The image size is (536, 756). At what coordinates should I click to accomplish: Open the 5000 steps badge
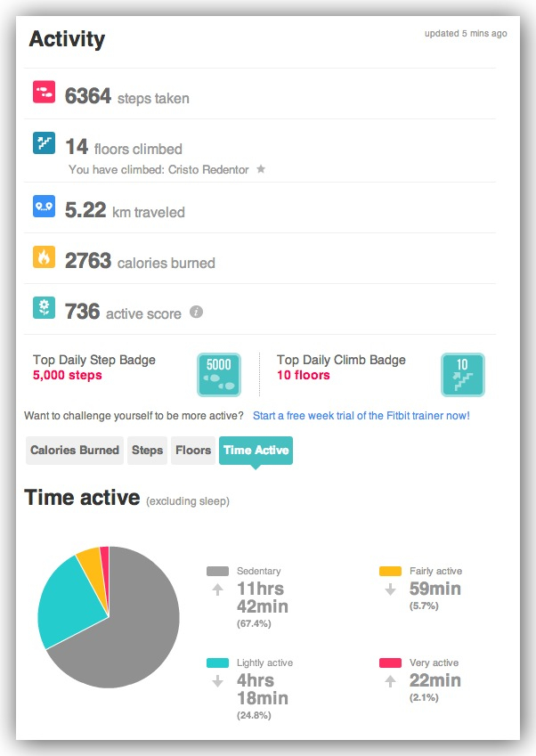218,375
